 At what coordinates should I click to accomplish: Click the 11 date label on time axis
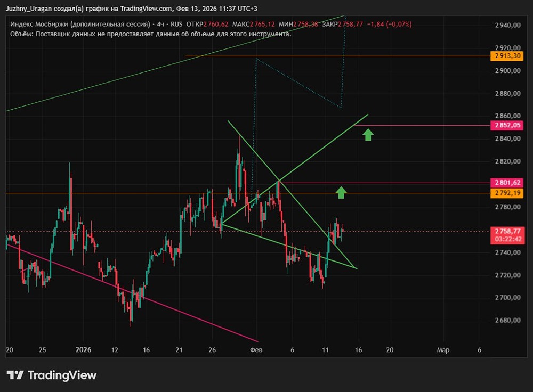pos(325,350)
